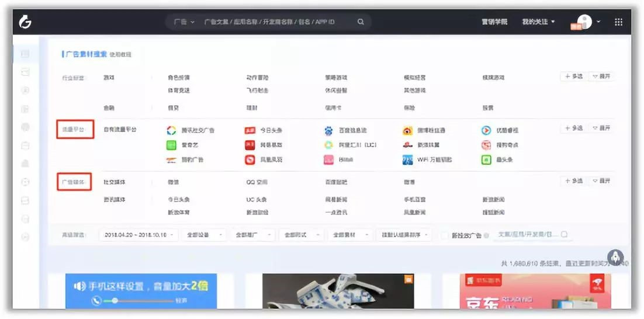Select the red Toutiao platform icon

(250, 130)
